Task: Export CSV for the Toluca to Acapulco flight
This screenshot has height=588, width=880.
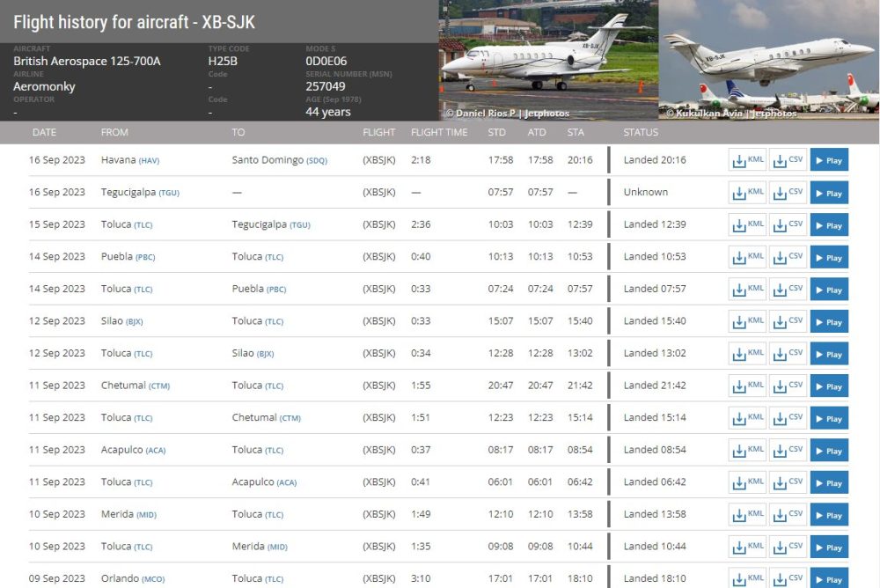Action: 788,481
